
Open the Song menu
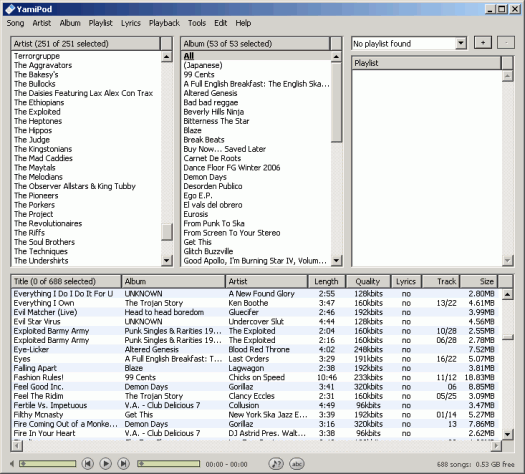pos(15,23)
